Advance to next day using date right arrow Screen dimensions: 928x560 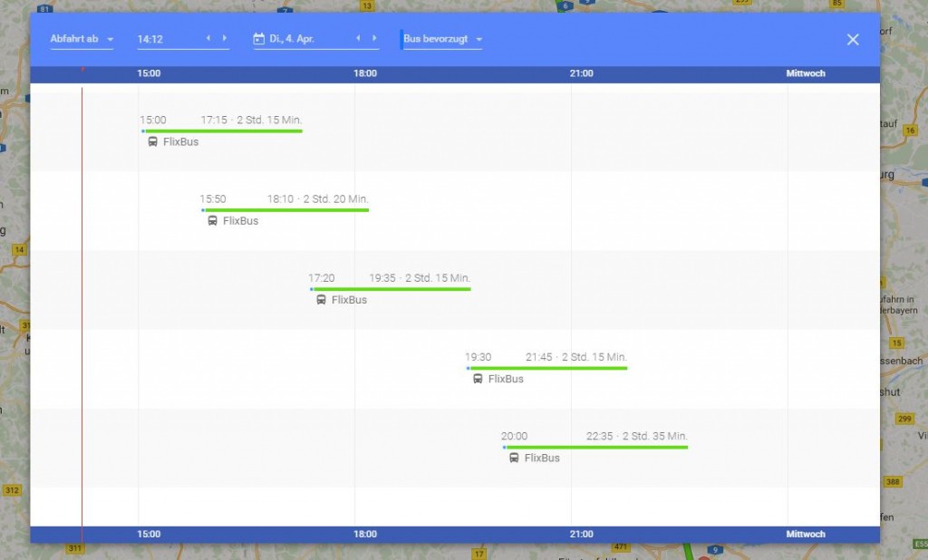click(x=373, y=38)
